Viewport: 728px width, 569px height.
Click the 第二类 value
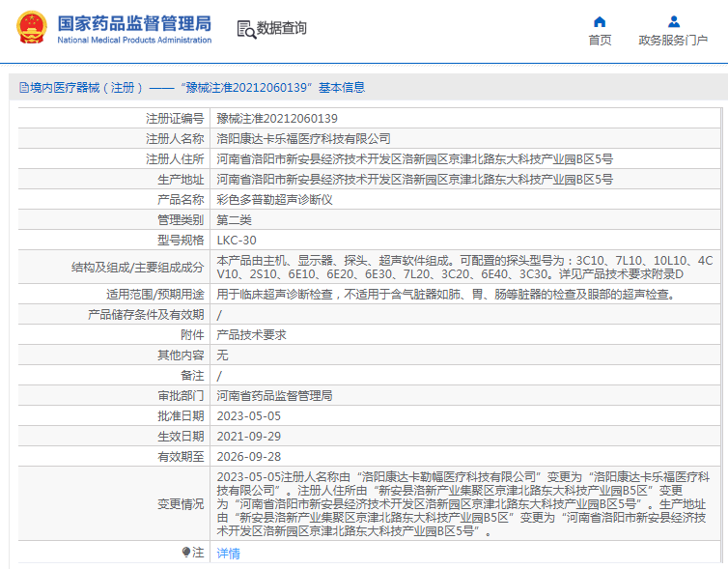[234, 220]
